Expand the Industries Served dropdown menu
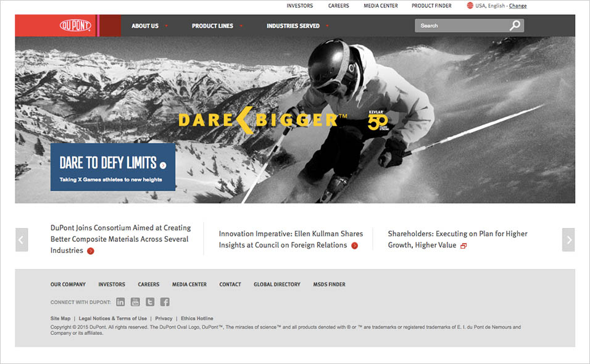Viewport: 590px width, 364px height. [297, 26]
